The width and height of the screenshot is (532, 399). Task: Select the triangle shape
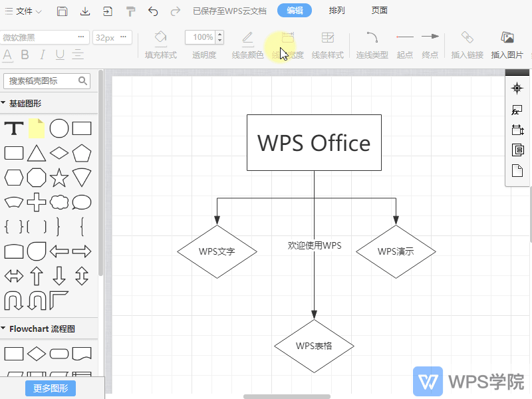(37, 153)
